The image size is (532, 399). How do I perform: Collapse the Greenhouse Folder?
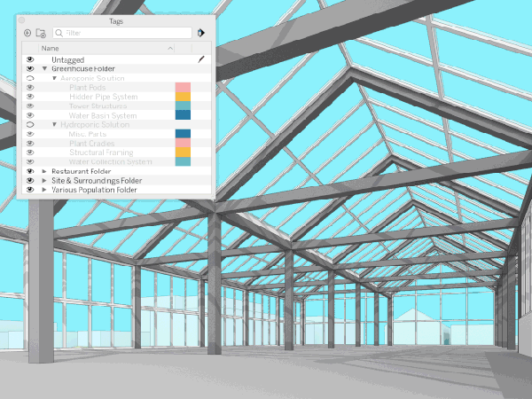(x=44, y=68)
